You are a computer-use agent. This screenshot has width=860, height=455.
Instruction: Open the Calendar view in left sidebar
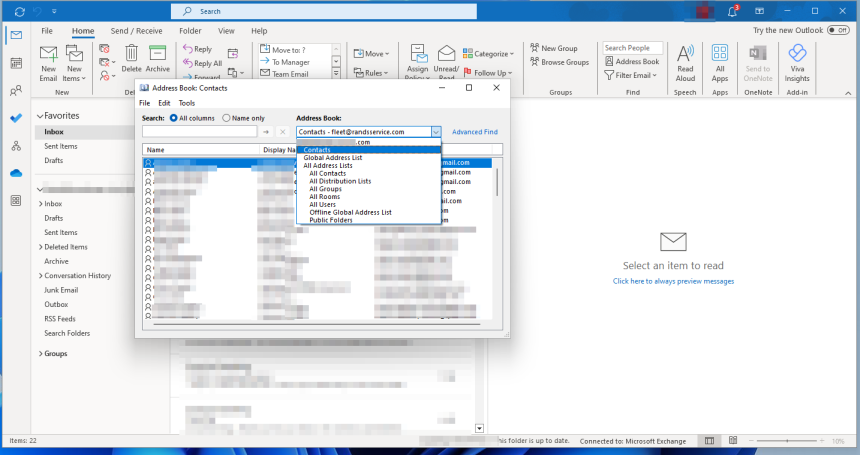16,63
